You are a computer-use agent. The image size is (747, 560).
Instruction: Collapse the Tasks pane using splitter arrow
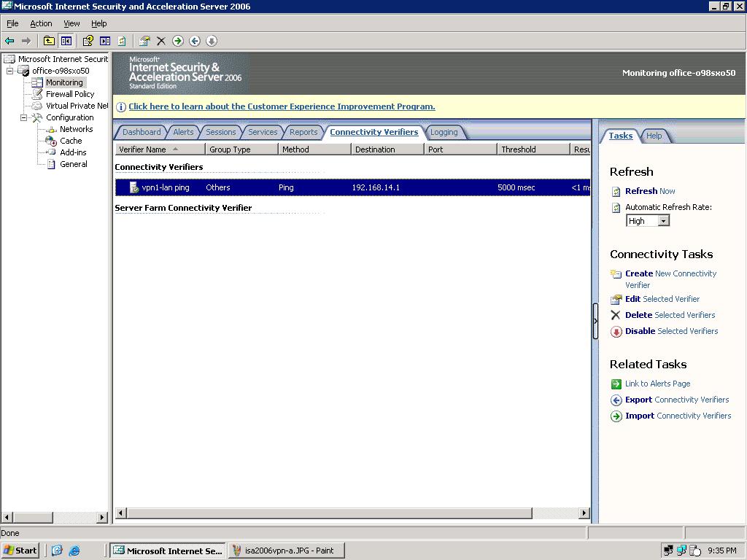pos(595,321)
